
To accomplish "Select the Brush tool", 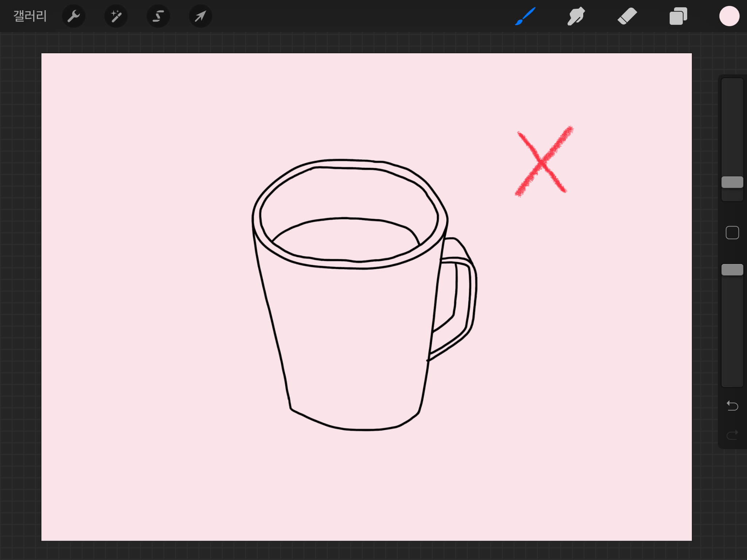I will click(525, 16).
